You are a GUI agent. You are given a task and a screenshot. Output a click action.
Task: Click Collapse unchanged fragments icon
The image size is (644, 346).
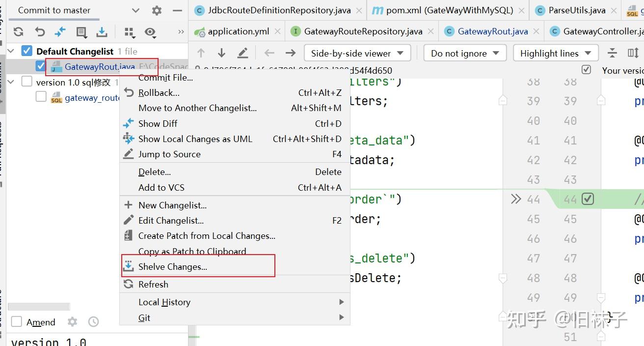pos(612,53)
